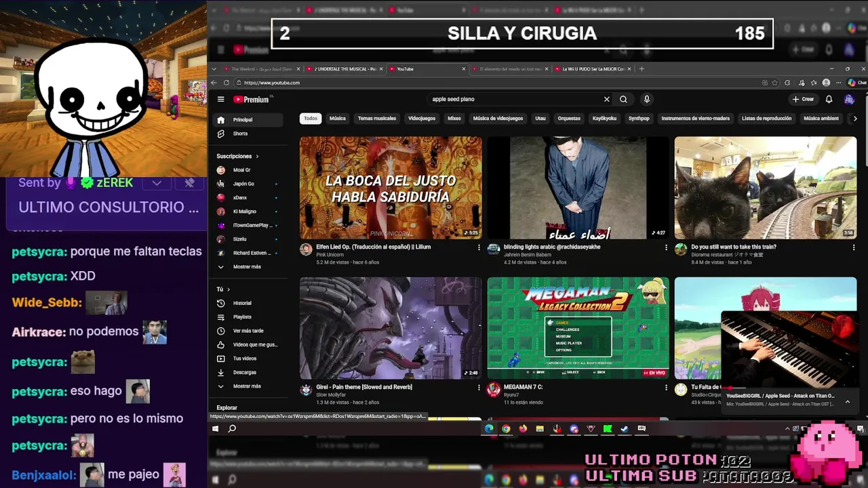Image resolution: width=868 pixels, height=488 pixels.
Task: Open the Japón Go subscription channel
Action: pos(248,184)
